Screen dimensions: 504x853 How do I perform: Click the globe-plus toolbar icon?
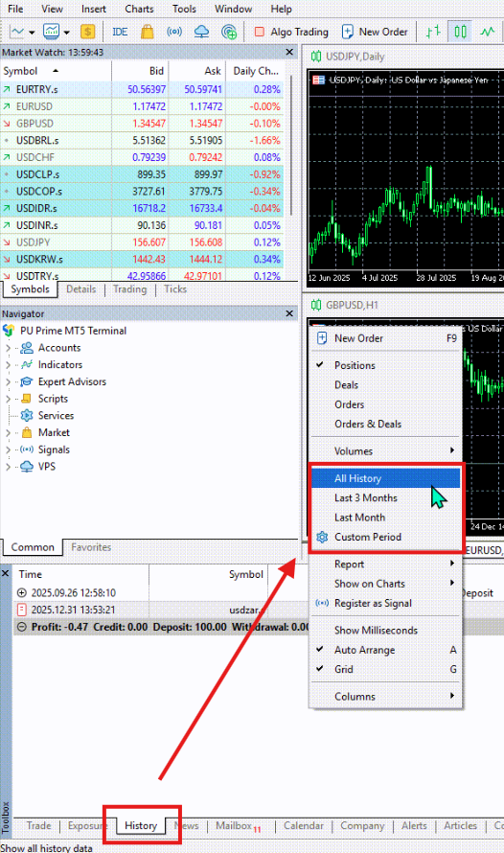click(229, 32)
